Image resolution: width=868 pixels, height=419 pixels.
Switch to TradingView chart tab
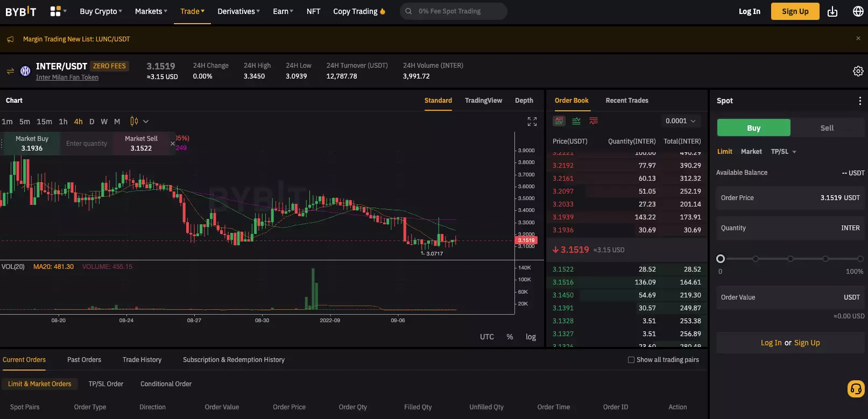point(483,101)
